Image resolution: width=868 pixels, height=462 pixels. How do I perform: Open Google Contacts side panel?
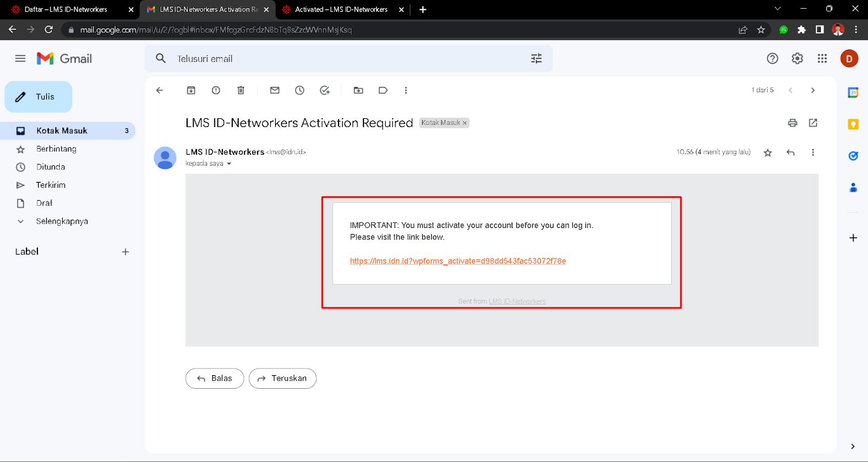pyautogui.click(x=853, y=187)
